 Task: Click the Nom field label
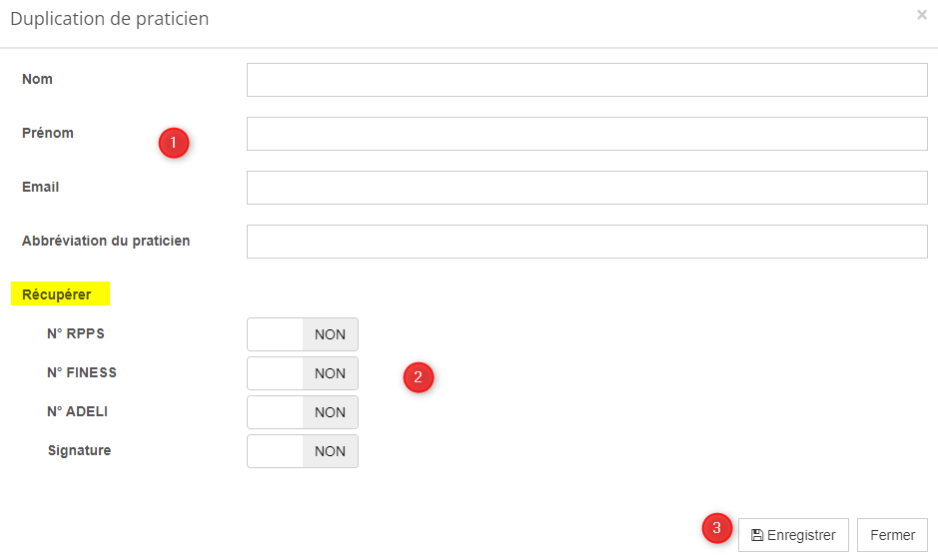[37, 79]
